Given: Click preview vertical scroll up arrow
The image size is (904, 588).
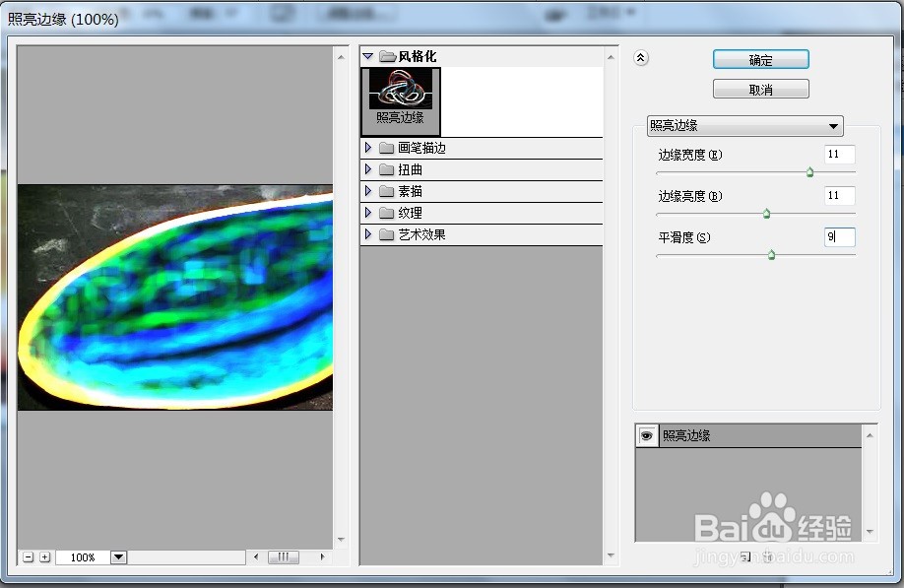Looking at the screenshot, I should (x=341, y=57).
